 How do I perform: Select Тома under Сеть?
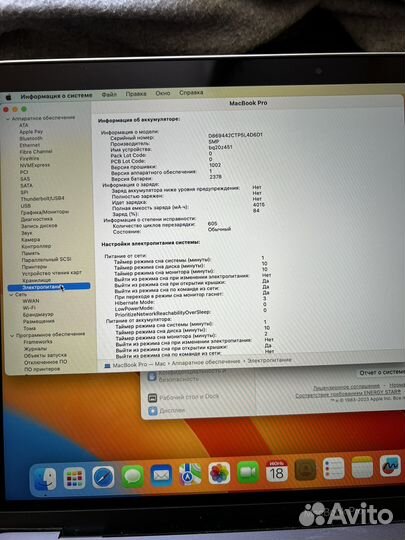[30, 328]
